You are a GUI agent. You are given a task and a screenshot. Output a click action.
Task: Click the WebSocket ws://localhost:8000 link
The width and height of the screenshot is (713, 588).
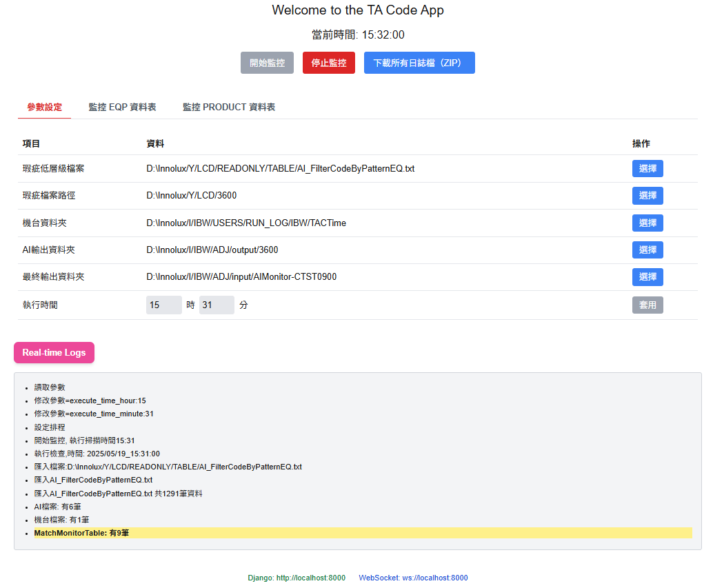(413, 578)
